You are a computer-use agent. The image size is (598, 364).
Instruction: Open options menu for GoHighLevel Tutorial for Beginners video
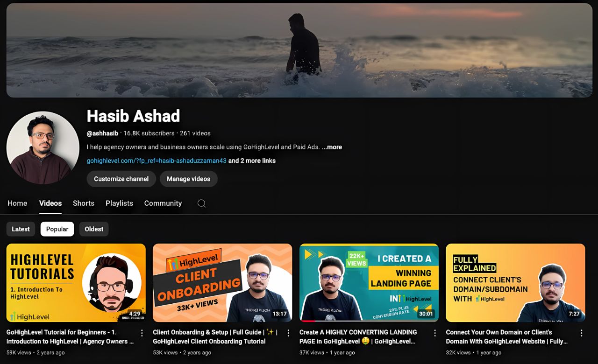point(142,333)
